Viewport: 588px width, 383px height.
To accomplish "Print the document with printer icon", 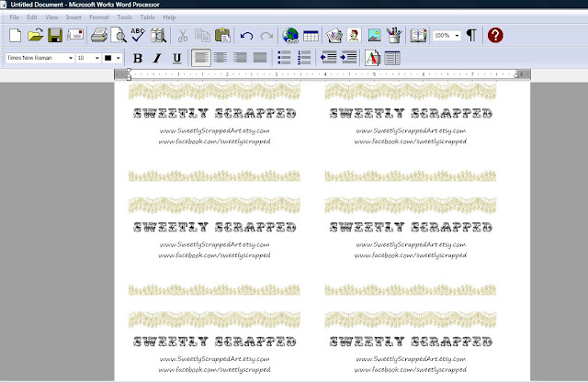I will pos(99,35).
